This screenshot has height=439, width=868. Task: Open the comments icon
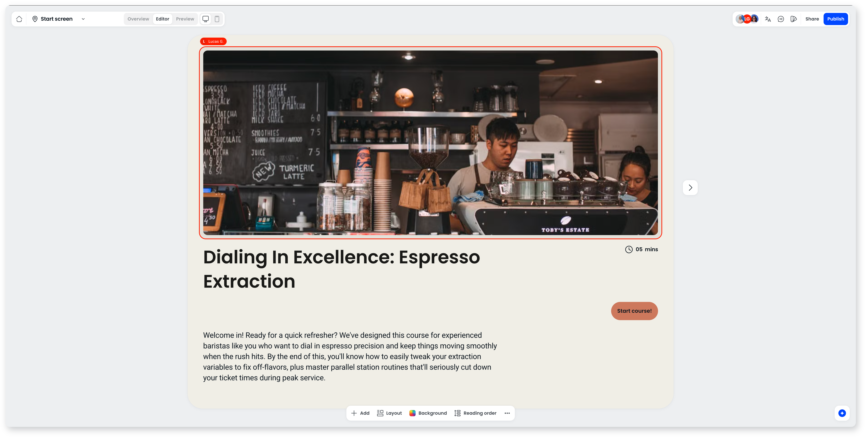(781, 19)
